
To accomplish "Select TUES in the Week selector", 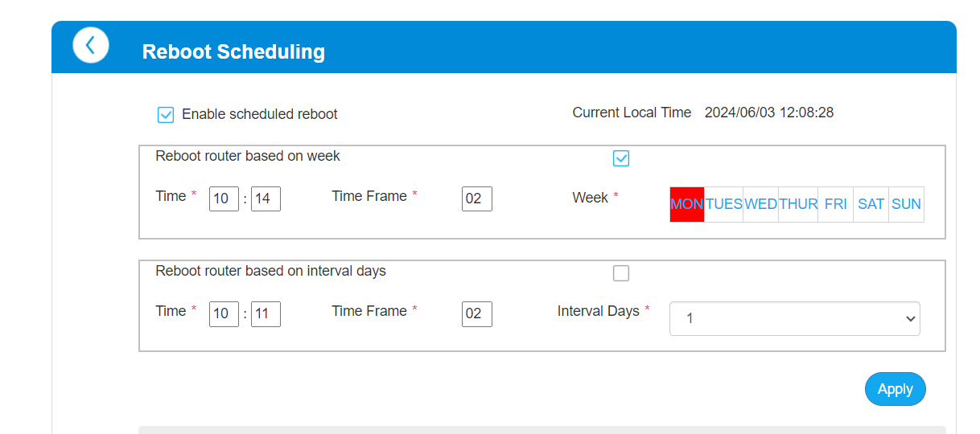I will [724, 204].
